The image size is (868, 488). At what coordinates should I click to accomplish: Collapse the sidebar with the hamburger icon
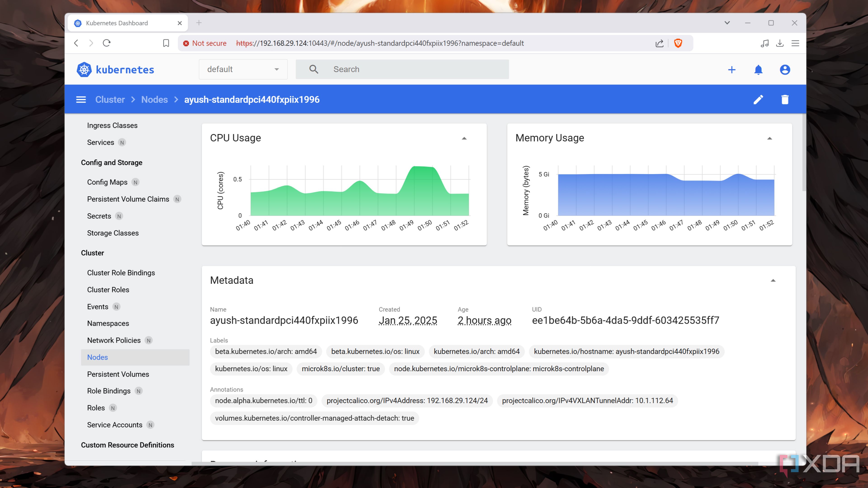click(x=81, y=99)
